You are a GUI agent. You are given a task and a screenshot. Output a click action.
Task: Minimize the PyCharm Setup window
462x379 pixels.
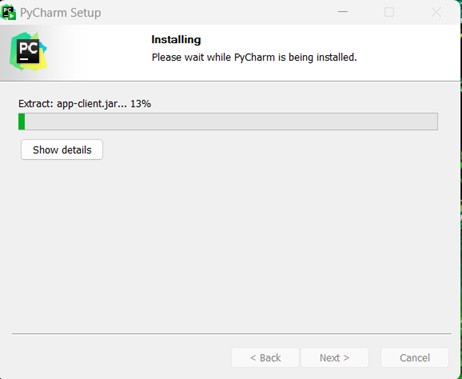[x=343, y=12]
